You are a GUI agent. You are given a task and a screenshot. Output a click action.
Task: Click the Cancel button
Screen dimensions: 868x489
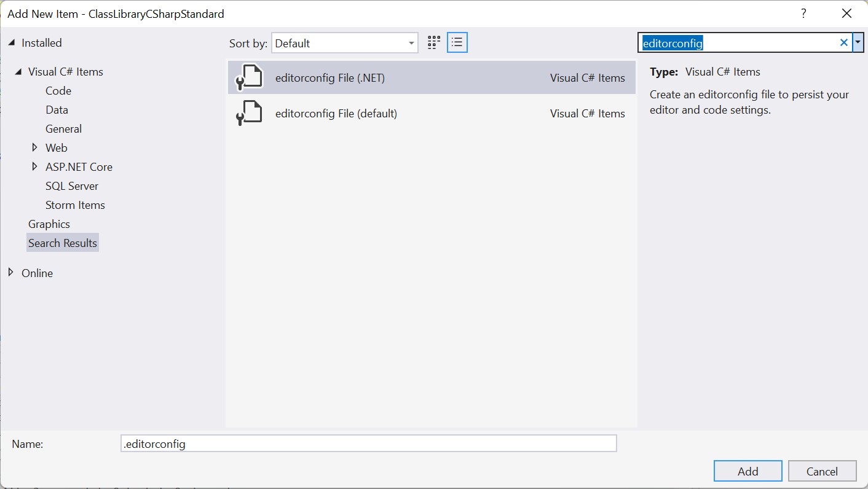822,471
